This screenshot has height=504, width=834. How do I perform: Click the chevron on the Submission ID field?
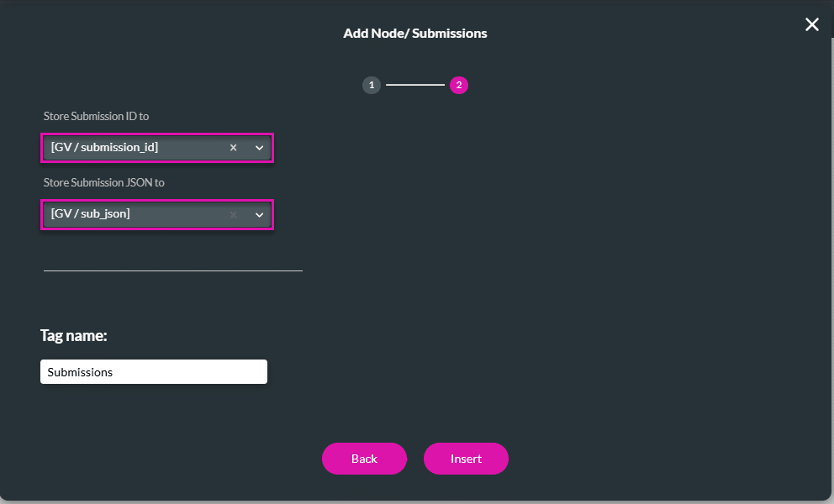259,147
